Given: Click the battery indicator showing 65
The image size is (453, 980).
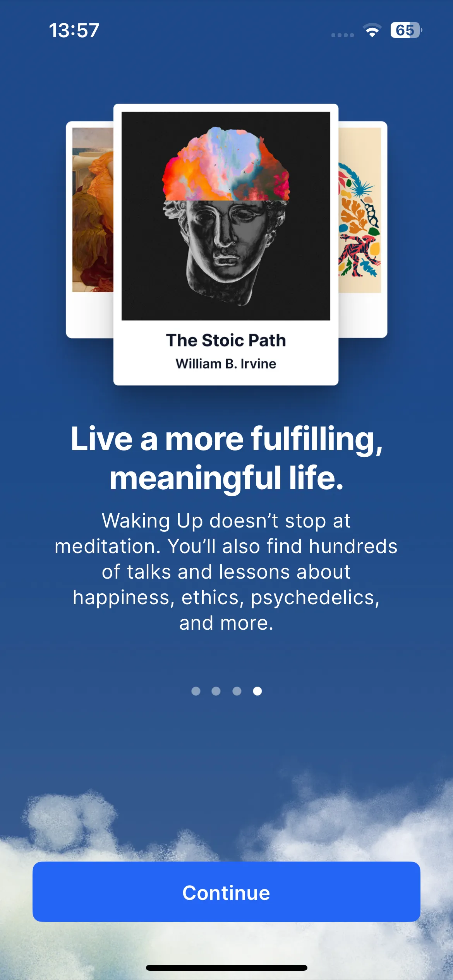Looking at the screenshot, I should [x=406, y=30].
